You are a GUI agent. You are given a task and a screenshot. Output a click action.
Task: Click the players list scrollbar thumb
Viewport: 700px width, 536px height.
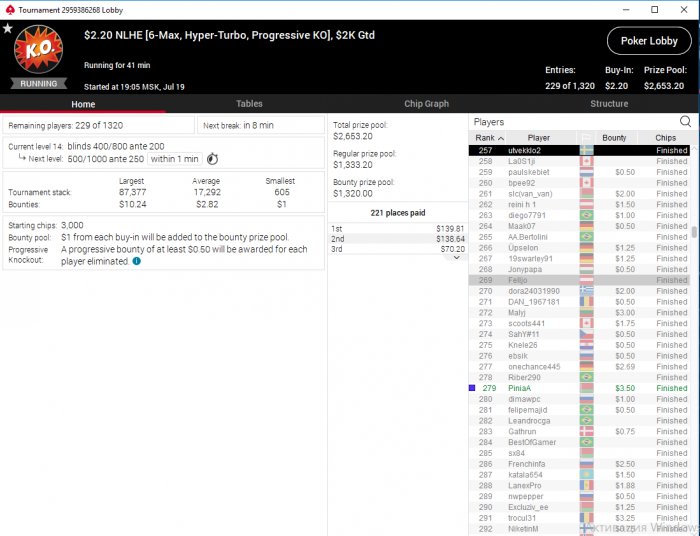tap(694, 232)
